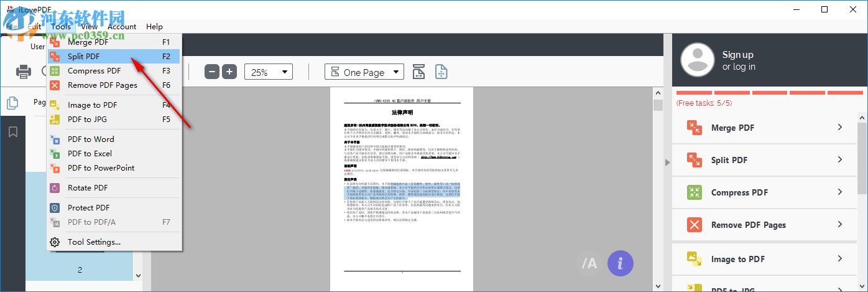Click the PDF to Excel icon in the menu
This screenshot has width=868, height=292.
click(x=55, y=154)
